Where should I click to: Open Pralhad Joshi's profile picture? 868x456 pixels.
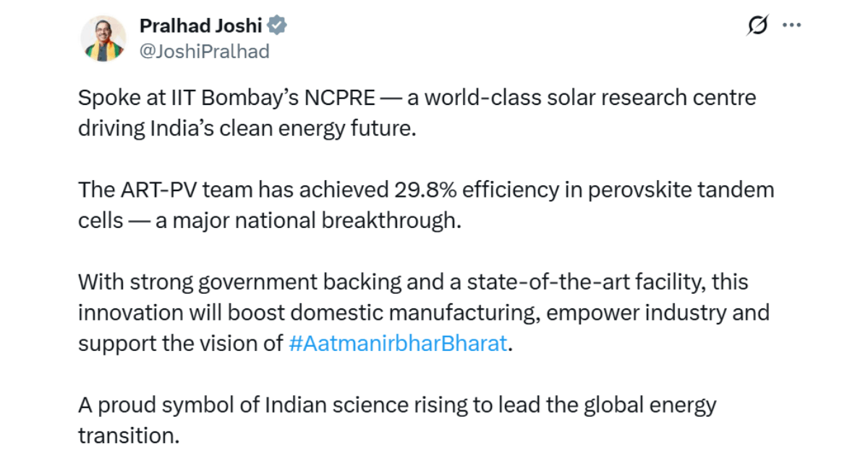tap(103, 38)
